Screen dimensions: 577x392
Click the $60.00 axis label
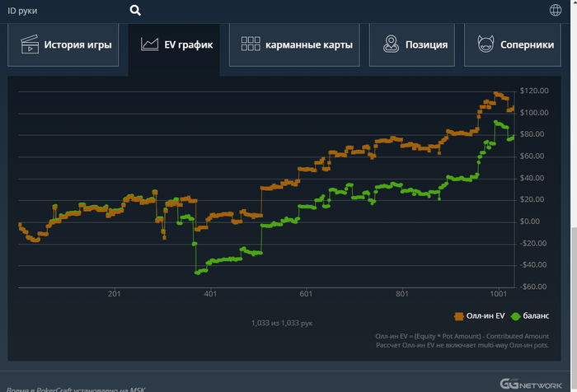[x=532, y=156]
